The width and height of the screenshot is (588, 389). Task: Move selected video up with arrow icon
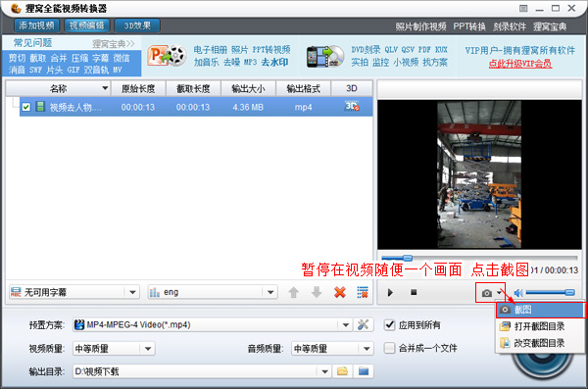294,292
